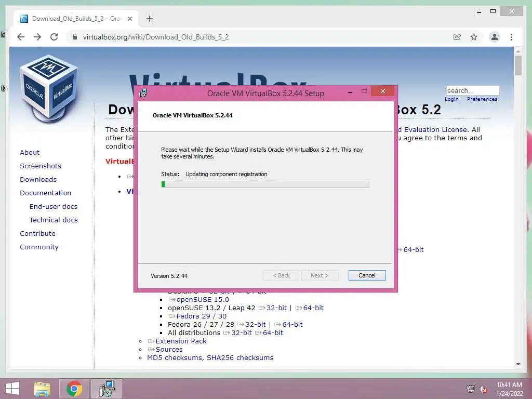Click the setup installer title bar icon
The width and height of the screenshot is (532, 399).
point(143,93)
